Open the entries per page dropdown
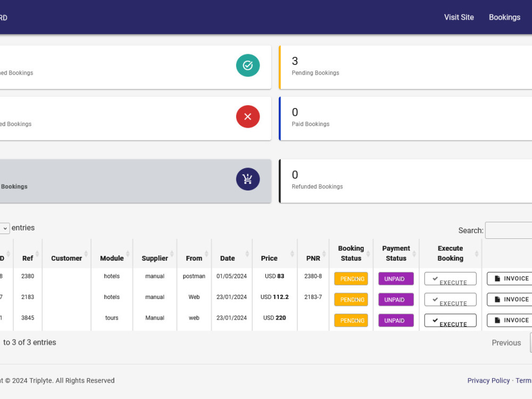 coord(4,228)
